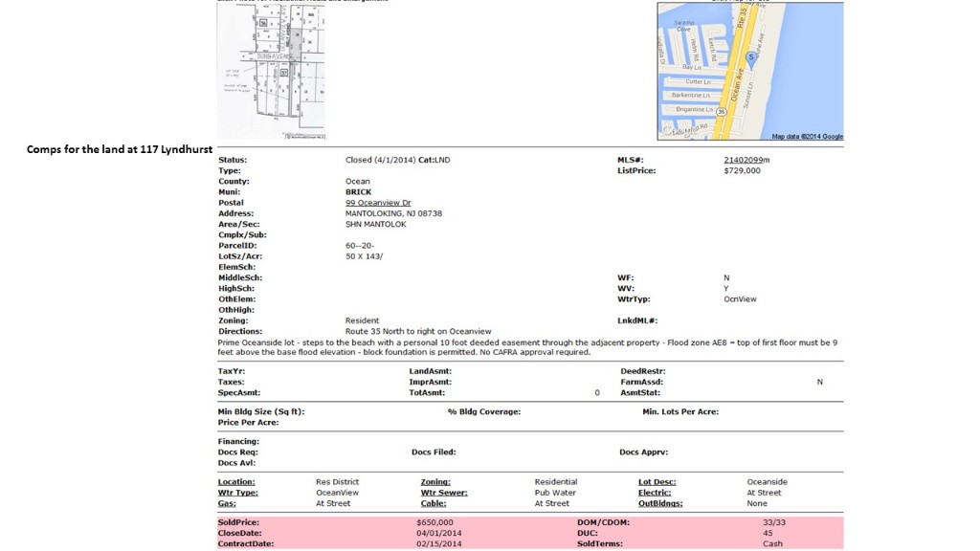Click the Route 35 shield on the map
Viewport: 980px width, 551px height.
coord(722,111)
